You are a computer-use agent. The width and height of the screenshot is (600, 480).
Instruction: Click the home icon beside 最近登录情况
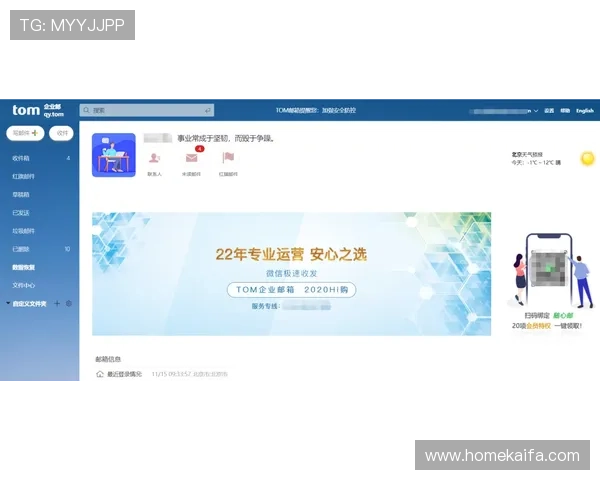click(x=100, y=374)
